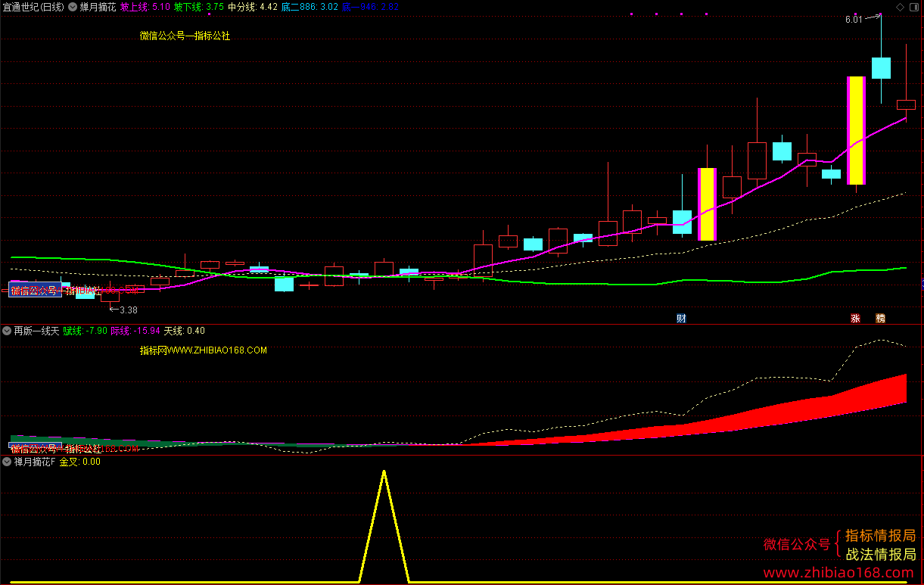Open the 婵月摘花 indicator dropdown arrow

point(72,7)
